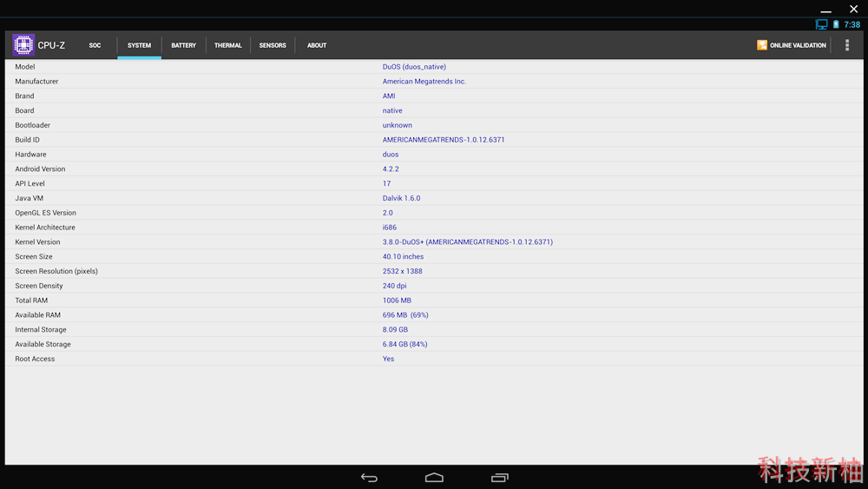Open the ABOUT tab
The image size is (868, 489).
point(317,45)
